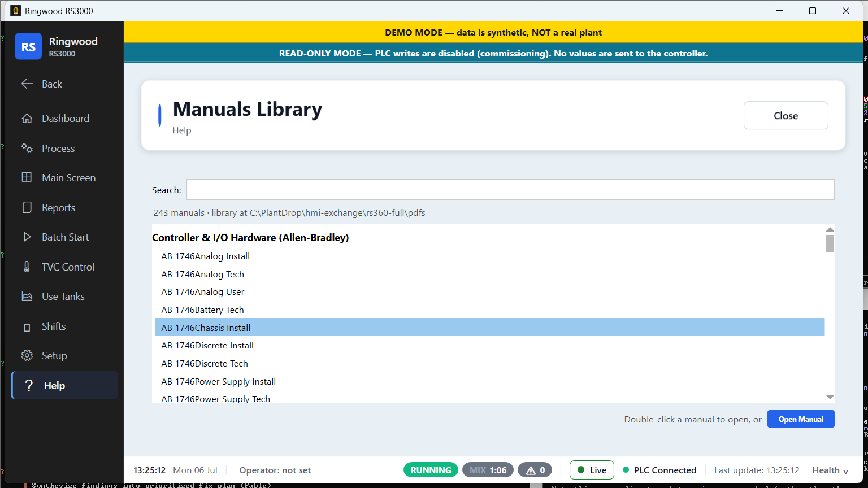Open Batch Start page
The image size is (868, 488).
64,237
